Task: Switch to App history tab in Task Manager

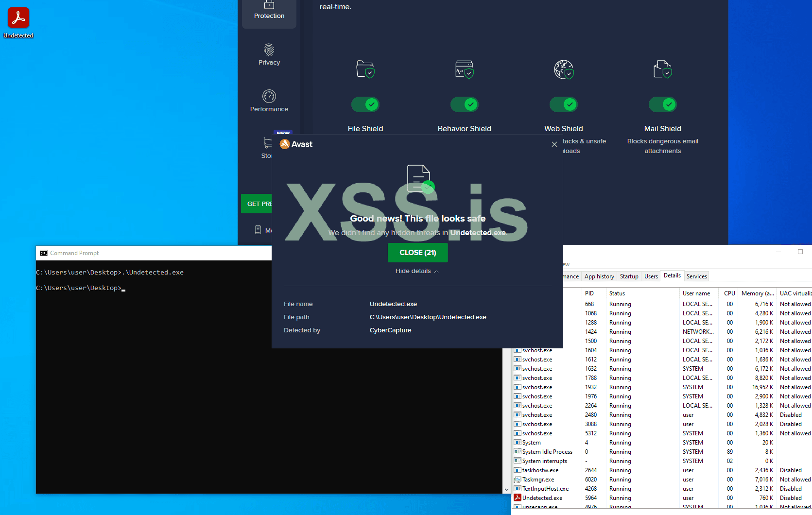Action: pos(599,276)
